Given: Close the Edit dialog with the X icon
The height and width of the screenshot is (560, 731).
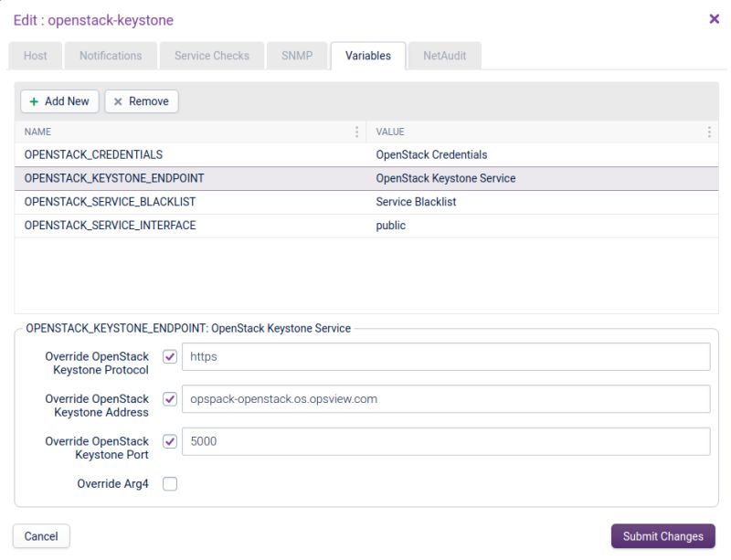Looking at the screenshot, I should [714, 19].
